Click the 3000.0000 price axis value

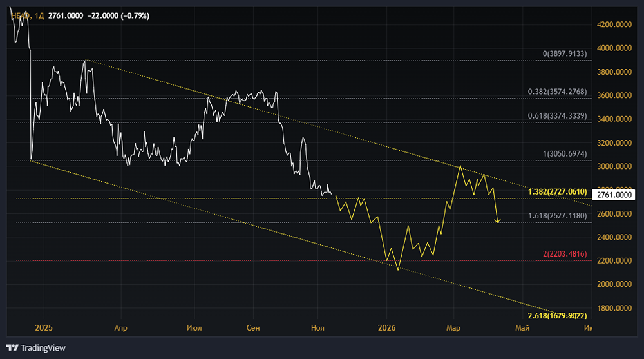614,166
